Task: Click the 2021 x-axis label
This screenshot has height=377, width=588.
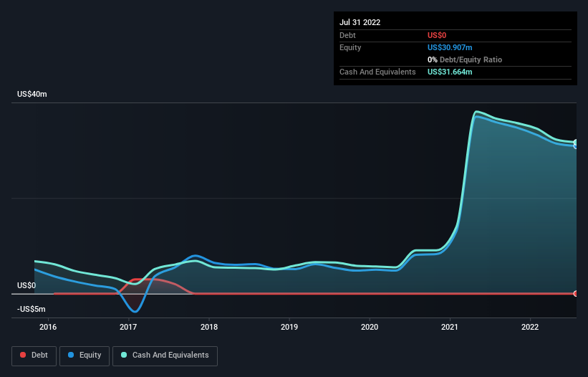Action: click(450, 327)
